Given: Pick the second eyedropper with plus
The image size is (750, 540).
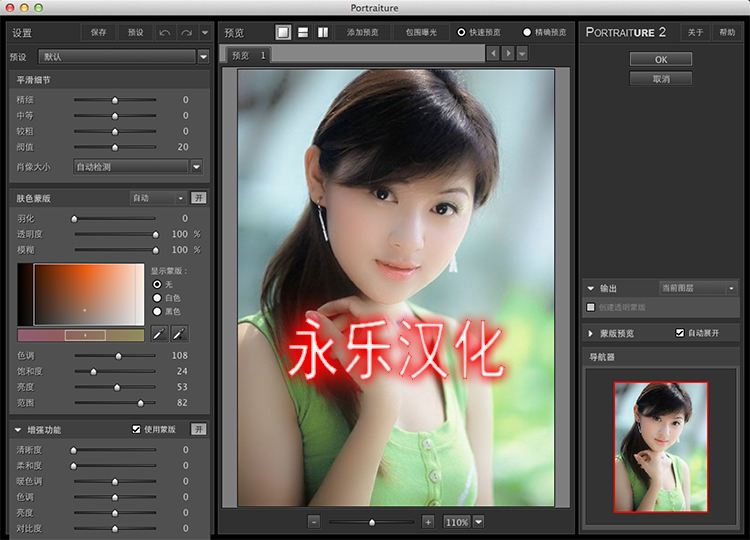Looking at the screenshot, I should [180, 332].
